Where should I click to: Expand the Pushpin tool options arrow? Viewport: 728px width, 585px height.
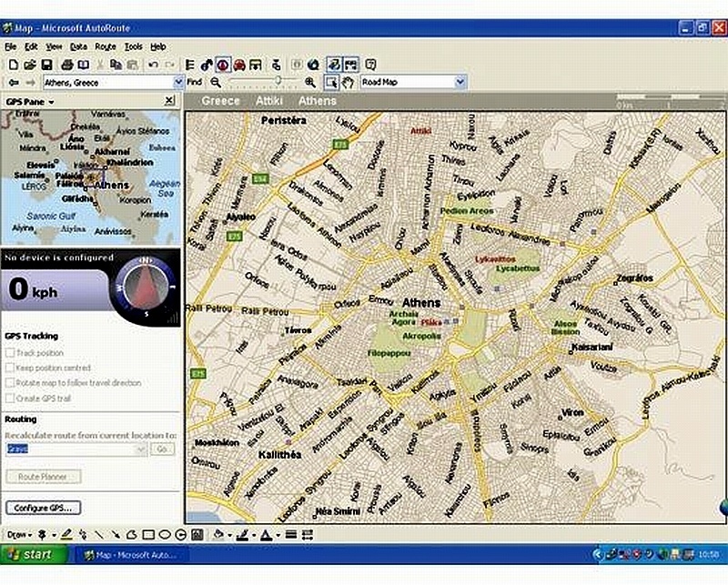(x=54, y=535)
